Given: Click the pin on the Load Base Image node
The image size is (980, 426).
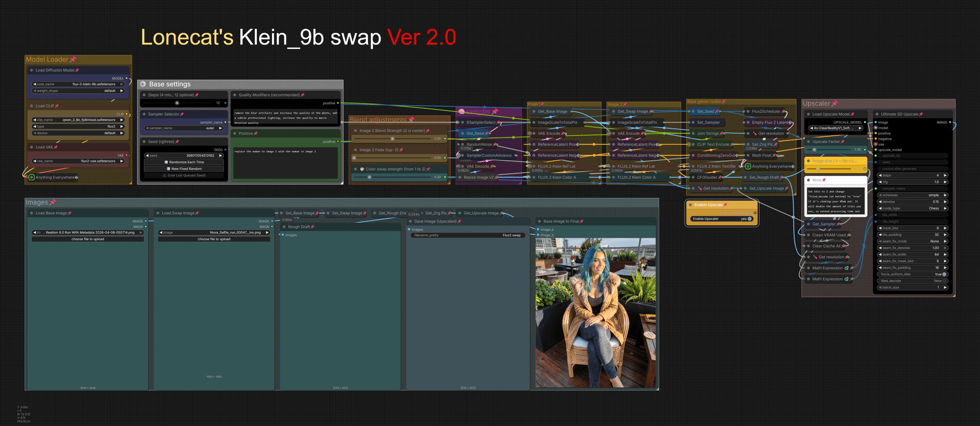Looking at the screenshot, I should [x=69, y=214].
